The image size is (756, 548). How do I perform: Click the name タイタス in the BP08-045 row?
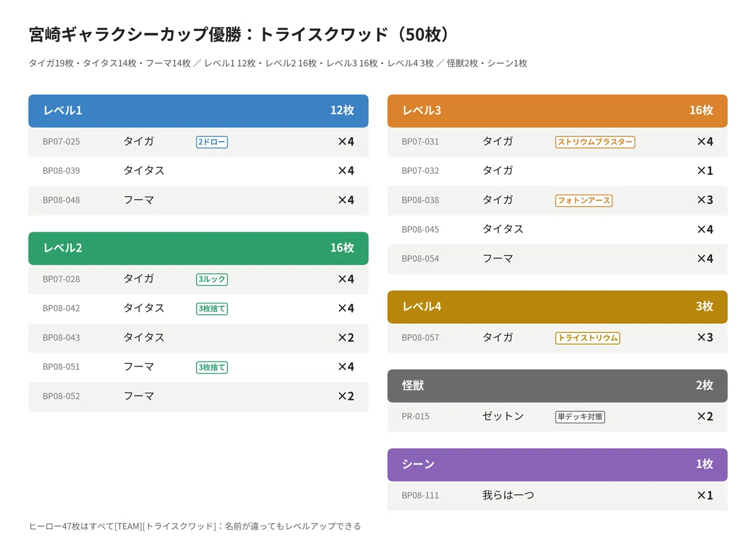click(x=503, y=229)
